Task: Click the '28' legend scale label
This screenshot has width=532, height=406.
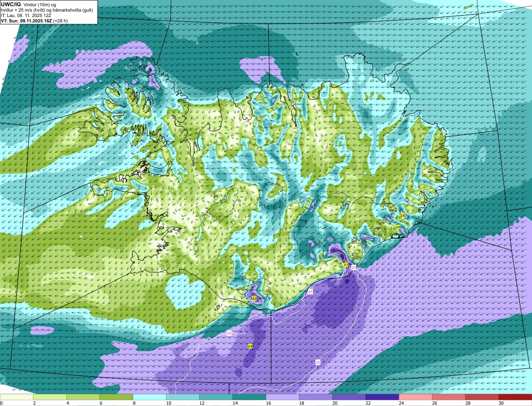Action: 468,403
